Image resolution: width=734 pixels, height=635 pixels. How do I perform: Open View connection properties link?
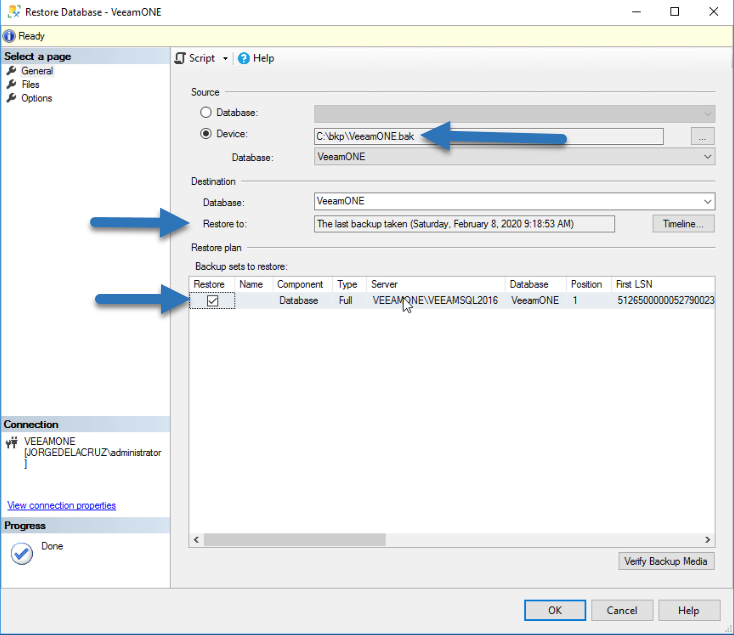(61, 505)
